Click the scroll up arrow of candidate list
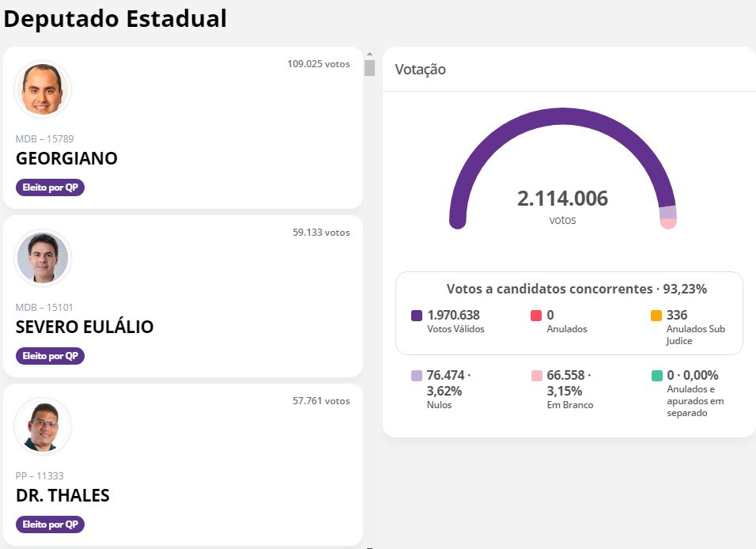The image size is (756, 549). [370, 54]
